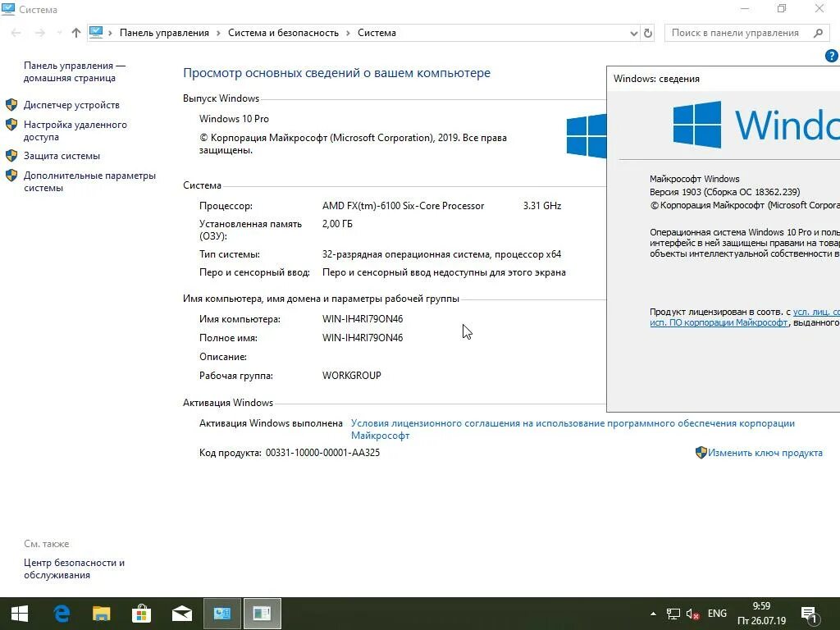
Task: Click the muted volume tray icon
Action: 692,614
